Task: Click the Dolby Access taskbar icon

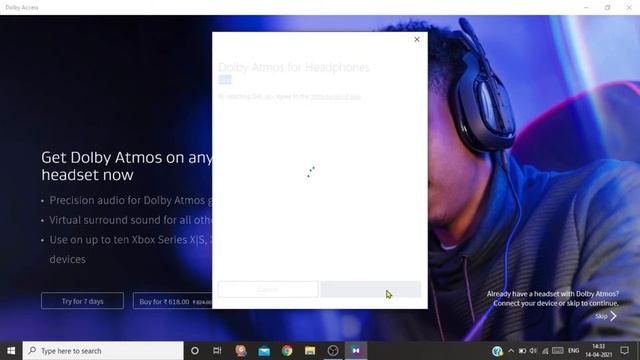Action: click(356, 351)
